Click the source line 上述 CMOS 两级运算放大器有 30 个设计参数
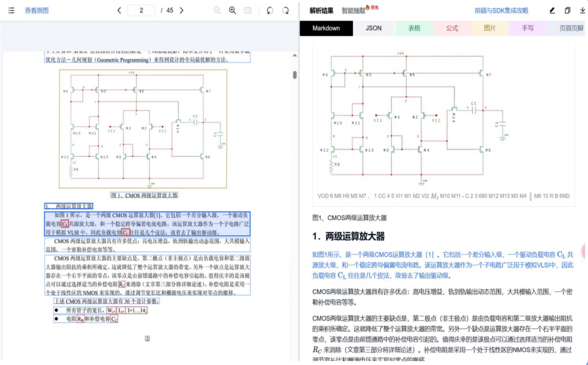 106,301
